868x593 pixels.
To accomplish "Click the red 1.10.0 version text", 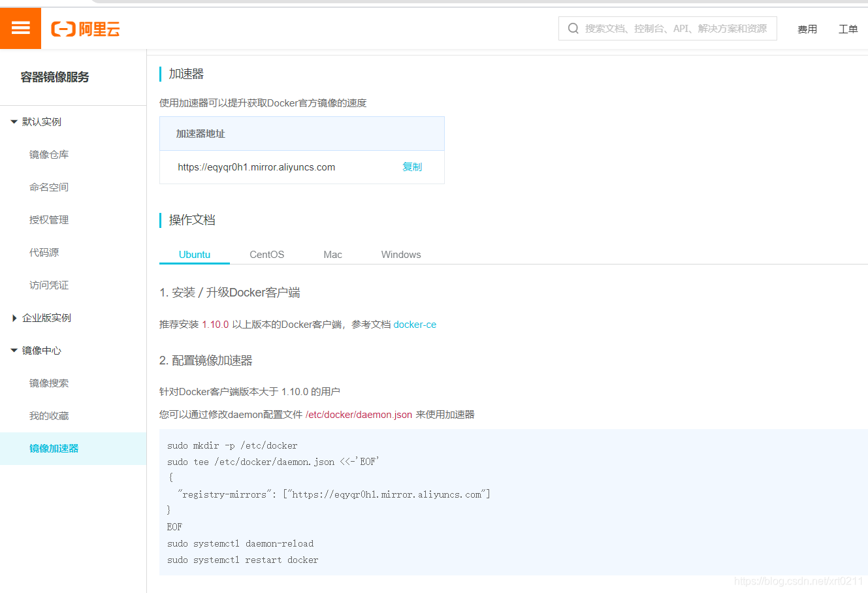I will tap(216, 325).
